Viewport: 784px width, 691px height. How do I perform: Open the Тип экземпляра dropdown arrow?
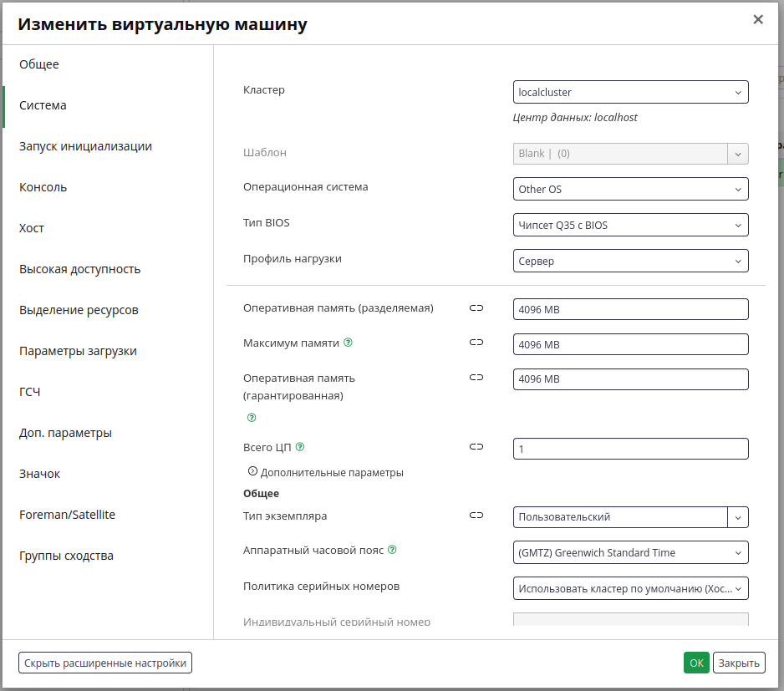[738, 517]
